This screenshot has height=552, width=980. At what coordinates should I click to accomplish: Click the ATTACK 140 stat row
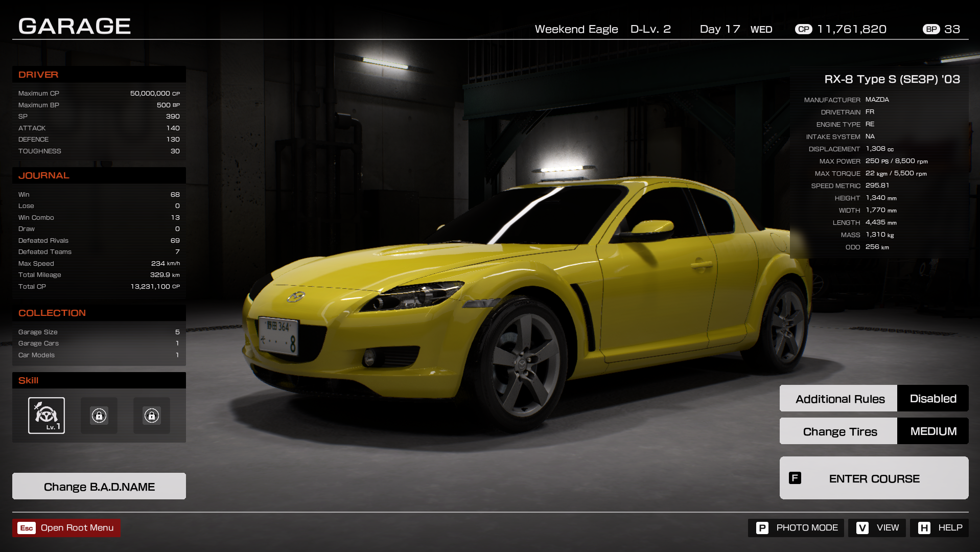(x=99, y=128)
